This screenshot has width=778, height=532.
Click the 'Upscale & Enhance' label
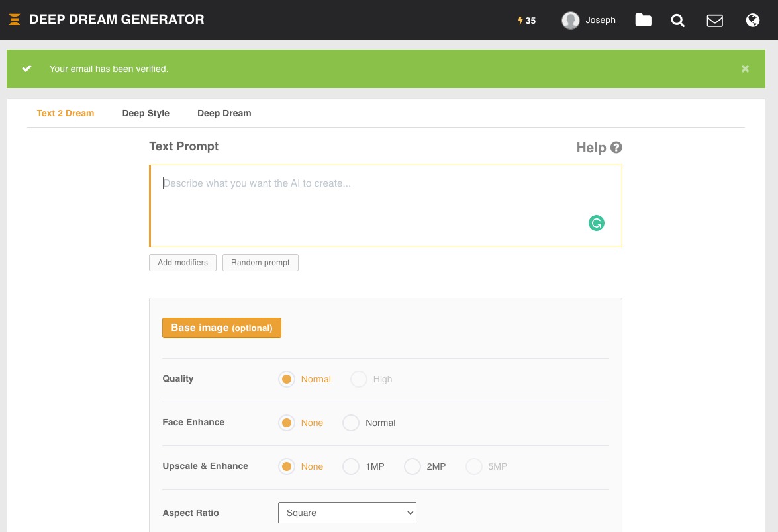pos(205,466)
